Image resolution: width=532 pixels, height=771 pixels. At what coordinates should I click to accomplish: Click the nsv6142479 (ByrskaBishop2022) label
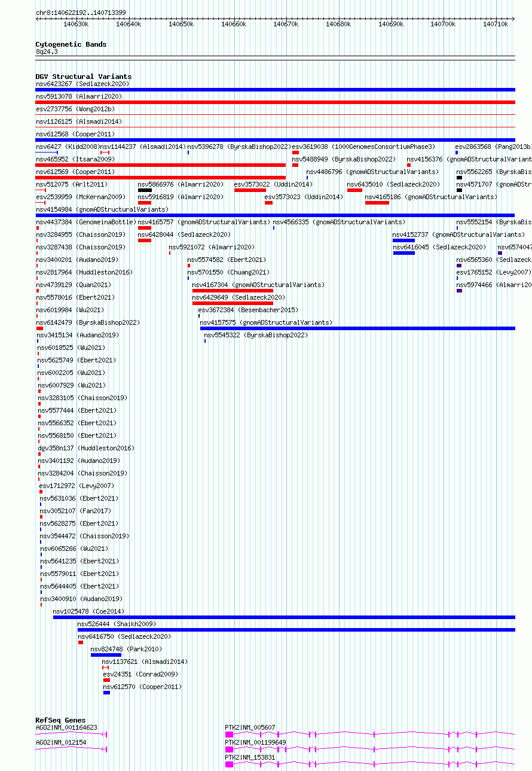88,322
